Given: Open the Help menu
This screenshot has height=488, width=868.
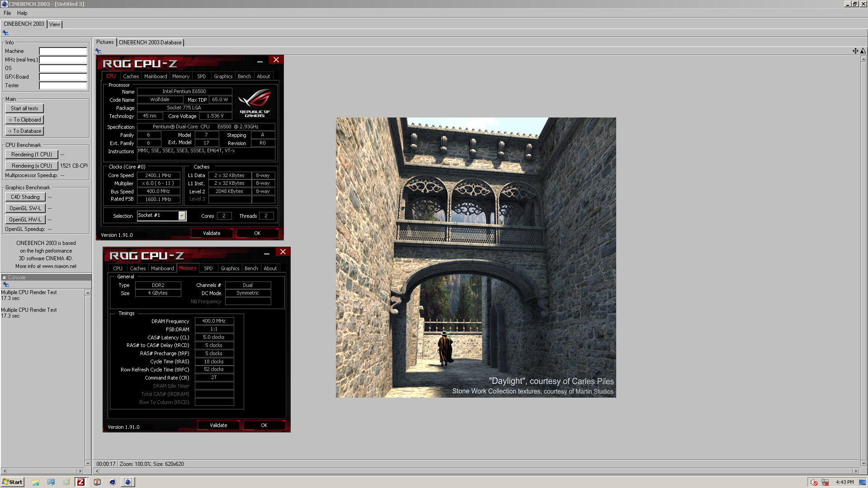Looking at the screenshot, I should [x=22, y=13].
